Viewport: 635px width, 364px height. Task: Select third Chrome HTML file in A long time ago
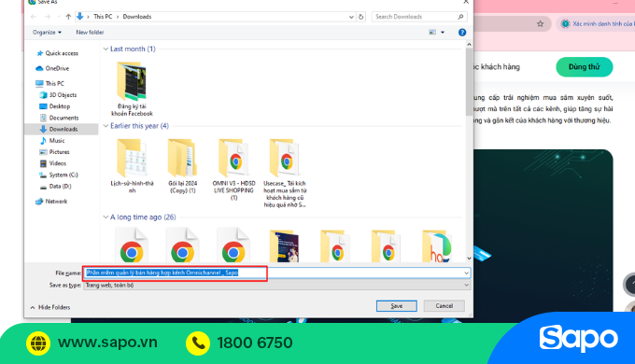click(x=233, y=245)
